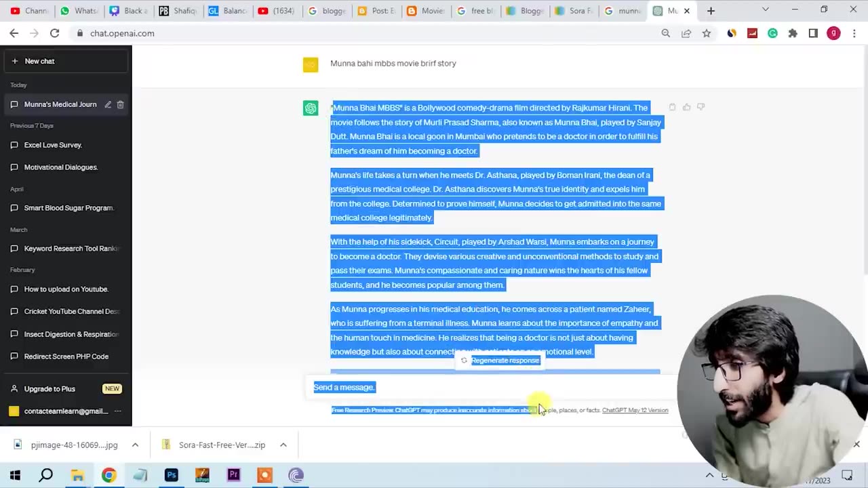
Task: Open the Windows notification center
Action: tap(847, 476)
